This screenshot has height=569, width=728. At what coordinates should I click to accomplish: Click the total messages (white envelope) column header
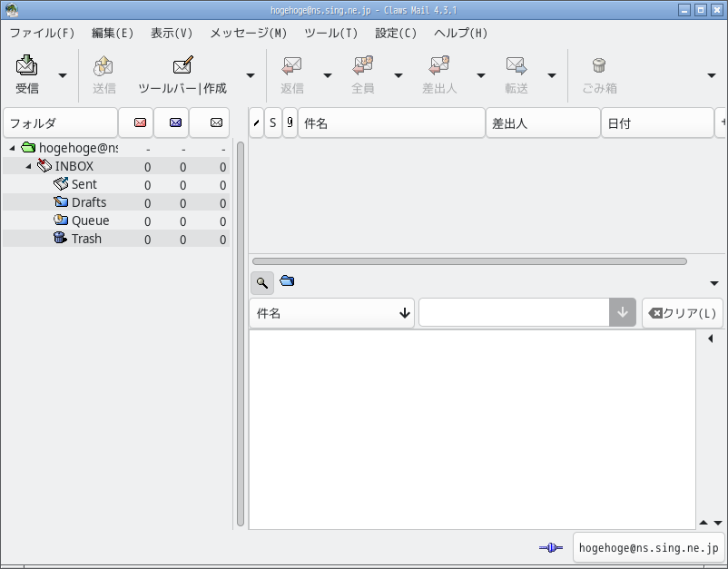(x=210, y=123)
